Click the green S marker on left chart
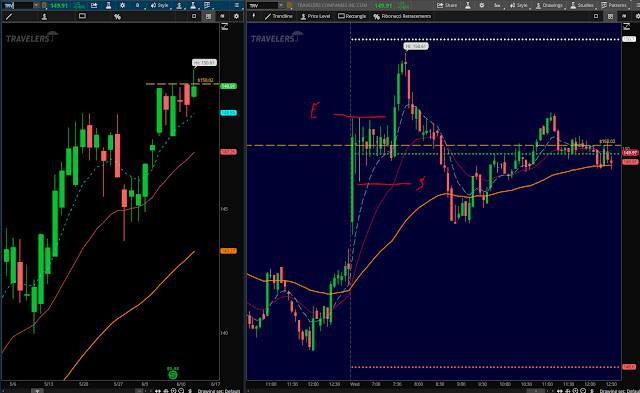Screen dimensions: 640x393 coord(173,374)
